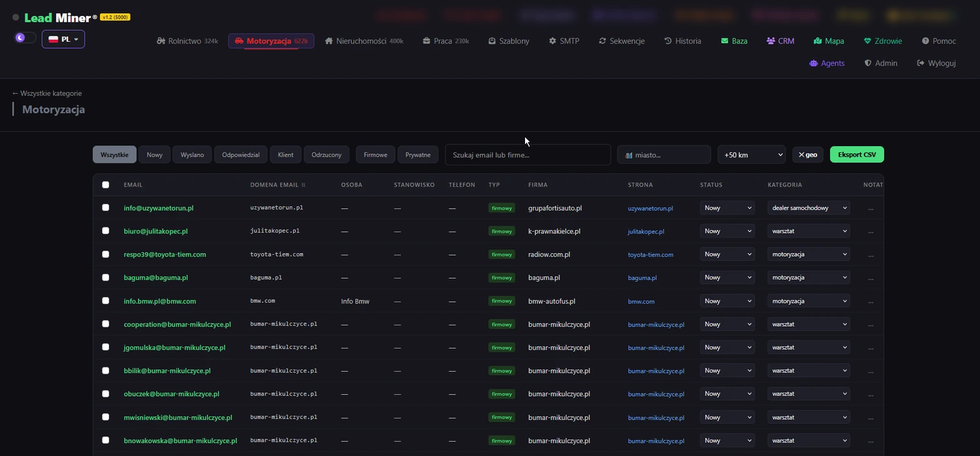
Task: Open Historia clock icon
Action: point(668,41)
